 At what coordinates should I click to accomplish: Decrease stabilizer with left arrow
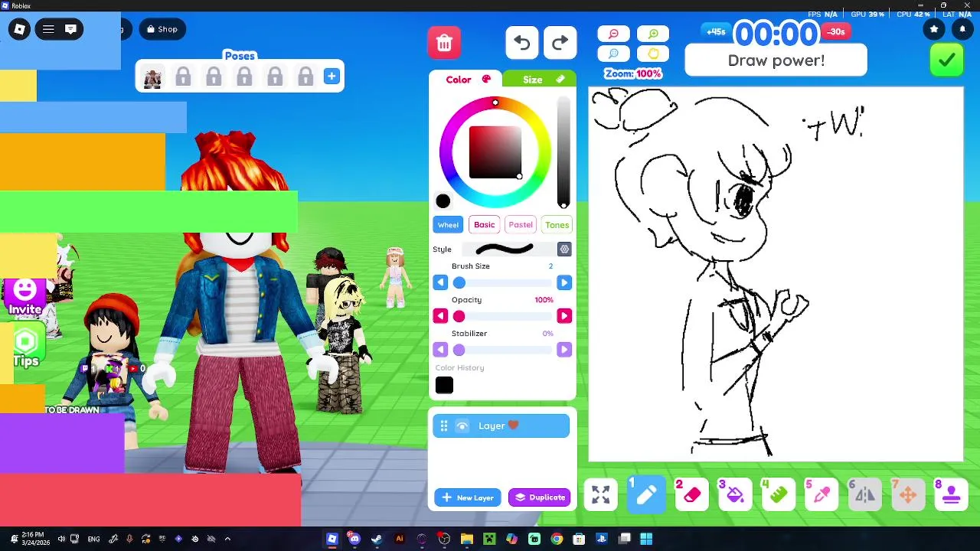440,350
